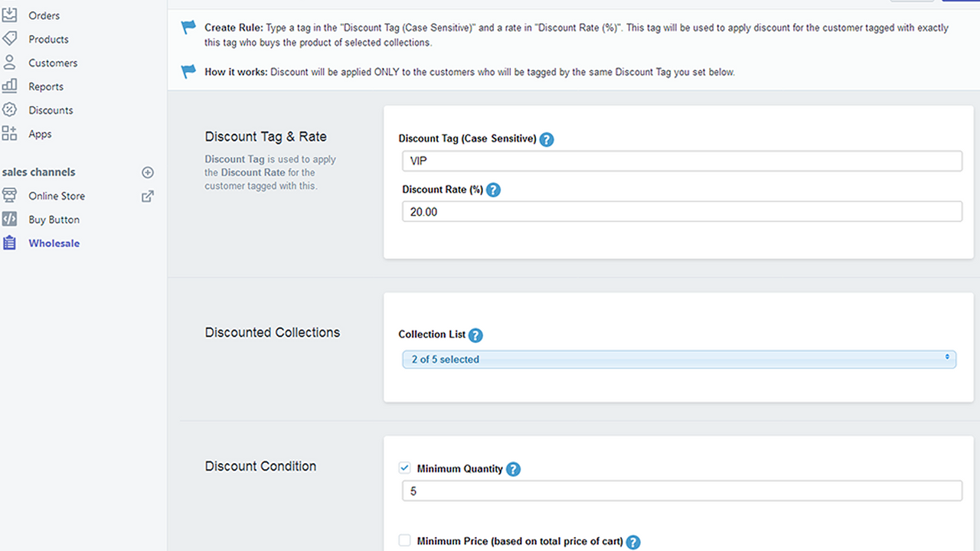This screenshot has width=980, height=551.
Task: Click the help icon beside Discount Rate
Action: (x=493, y=190)
